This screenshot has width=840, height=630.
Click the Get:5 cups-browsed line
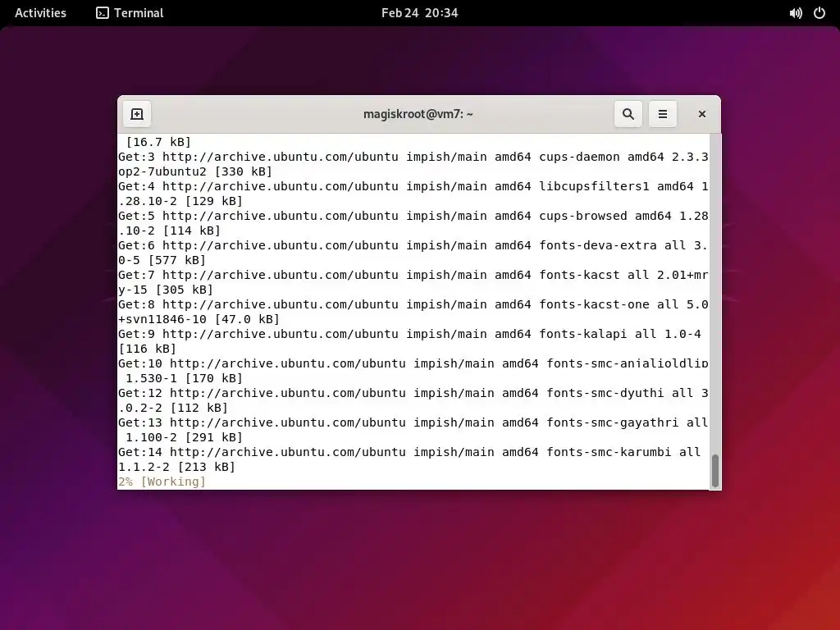click(x=413, y=216)
